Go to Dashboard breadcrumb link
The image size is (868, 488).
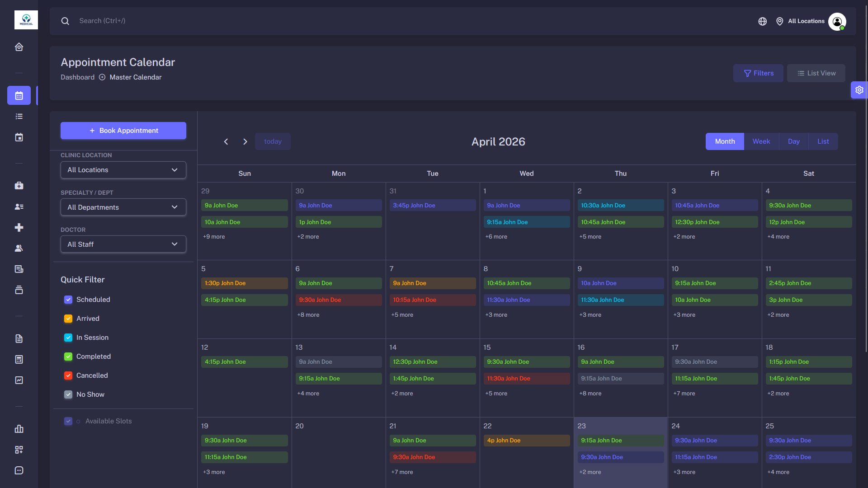[x=78, y=77]
